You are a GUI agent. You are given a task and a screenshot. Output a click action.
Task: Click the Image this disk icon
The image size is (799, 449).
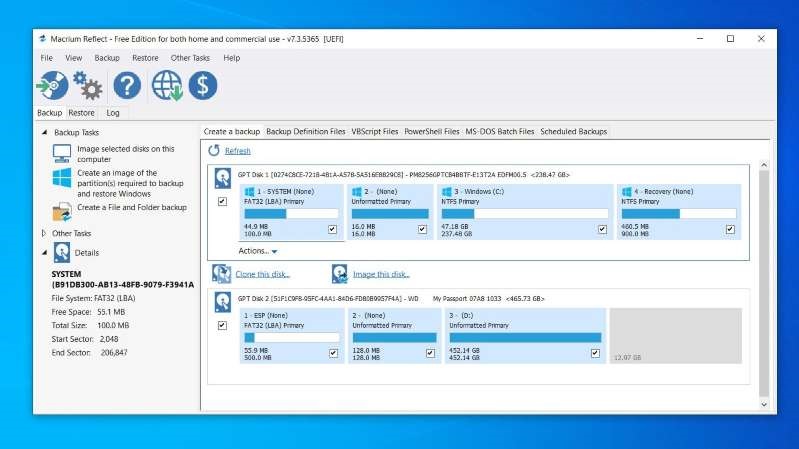point(339,274)
